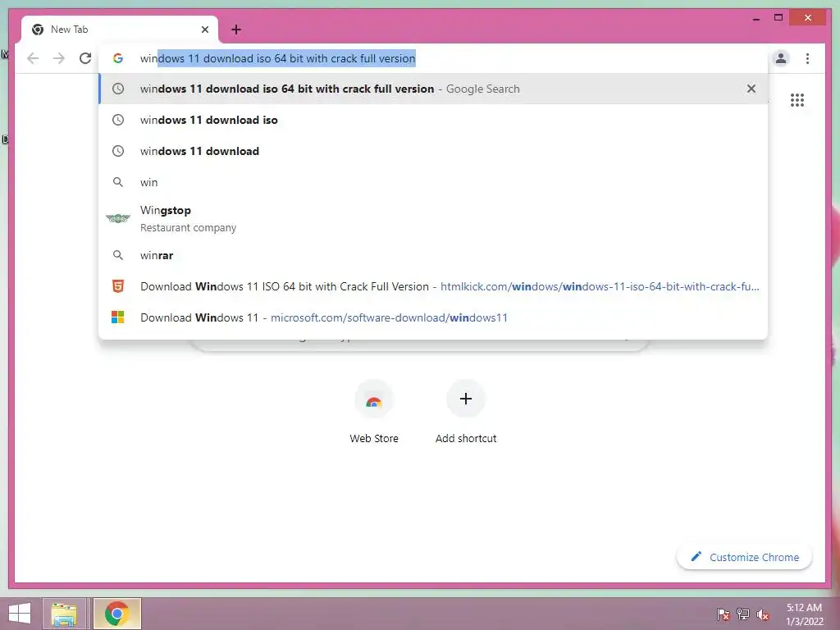Click the magnifier icon beside 'winrar'
Image resolution: width=840 pixels, height=630 pixels.
pos(118,256)
